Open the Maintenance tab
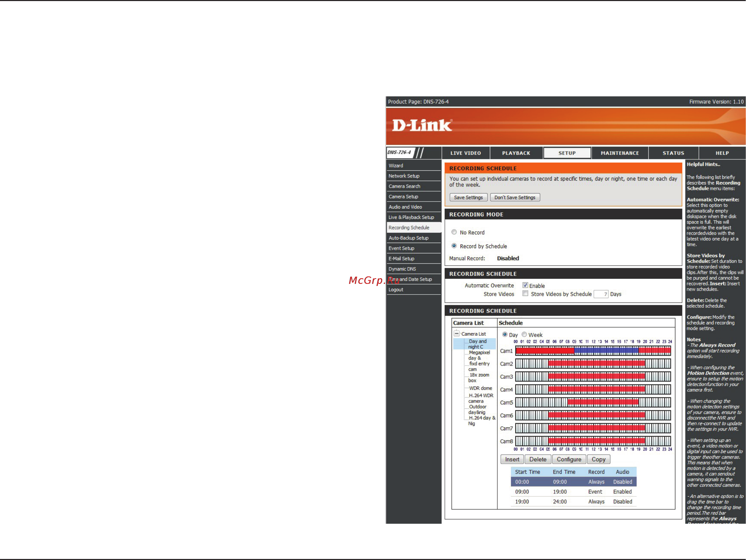 click(x=620, y=153)
